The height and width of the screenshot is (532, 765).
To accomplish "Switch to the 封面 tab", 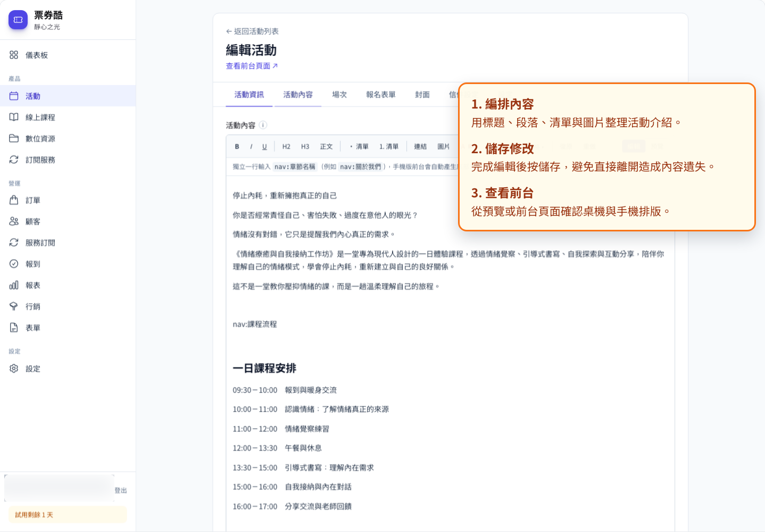I will 422,95.
